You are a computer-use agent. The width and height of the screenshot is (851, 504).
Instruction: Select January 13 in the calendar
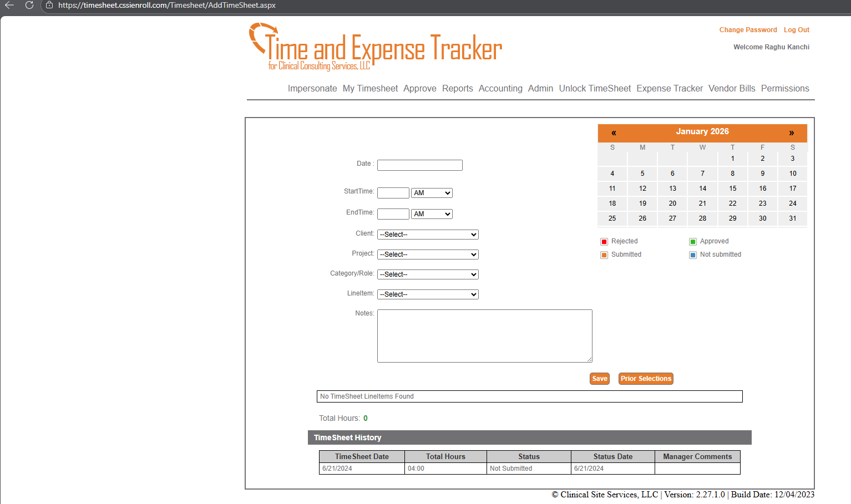coord(672,189)
